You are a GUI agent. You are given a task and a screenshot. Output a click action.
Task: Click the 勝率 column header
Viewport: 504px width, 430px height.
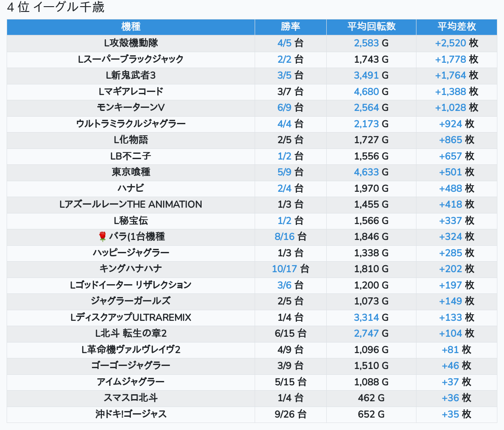290,27
